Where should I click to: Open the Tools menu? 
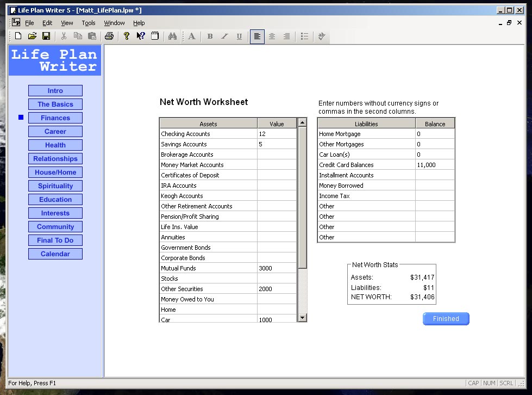click(x=88, y=23)
